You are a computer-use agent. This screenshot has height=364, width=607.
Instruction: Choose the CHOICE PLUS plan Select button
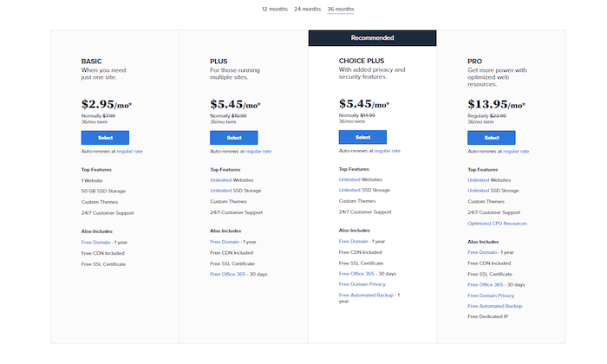pyautogui.click(x=362, y=137)
